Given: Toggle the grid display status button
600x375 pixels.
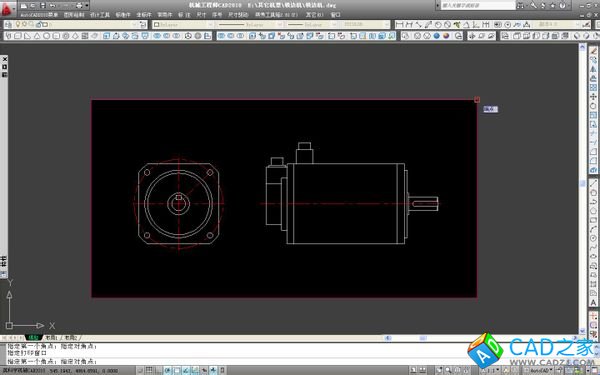Looking at the screenshot, I should (x=149, y=370).
